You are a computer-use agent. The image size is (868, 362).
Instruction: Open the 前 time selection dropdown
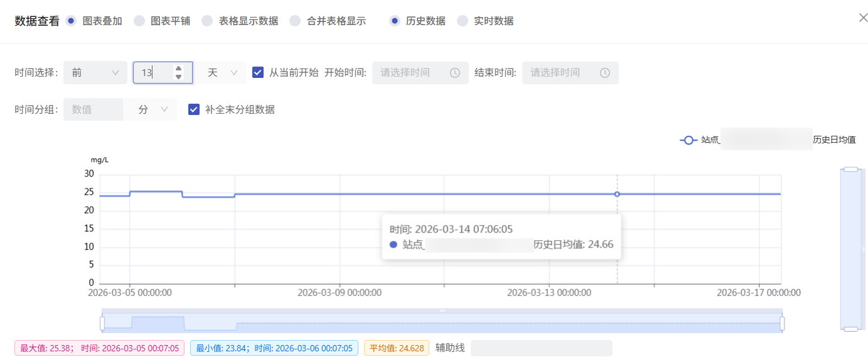click(95, 72)
